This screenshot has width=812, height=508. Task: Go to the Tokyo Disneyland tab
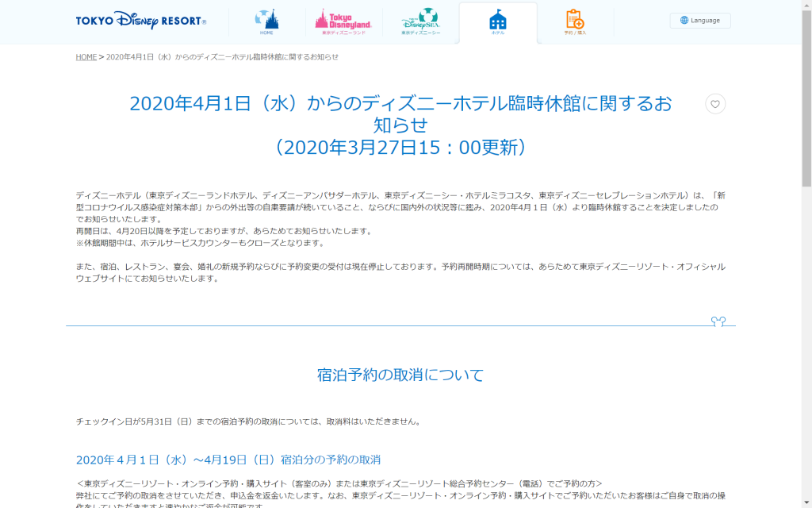point(343,22)
